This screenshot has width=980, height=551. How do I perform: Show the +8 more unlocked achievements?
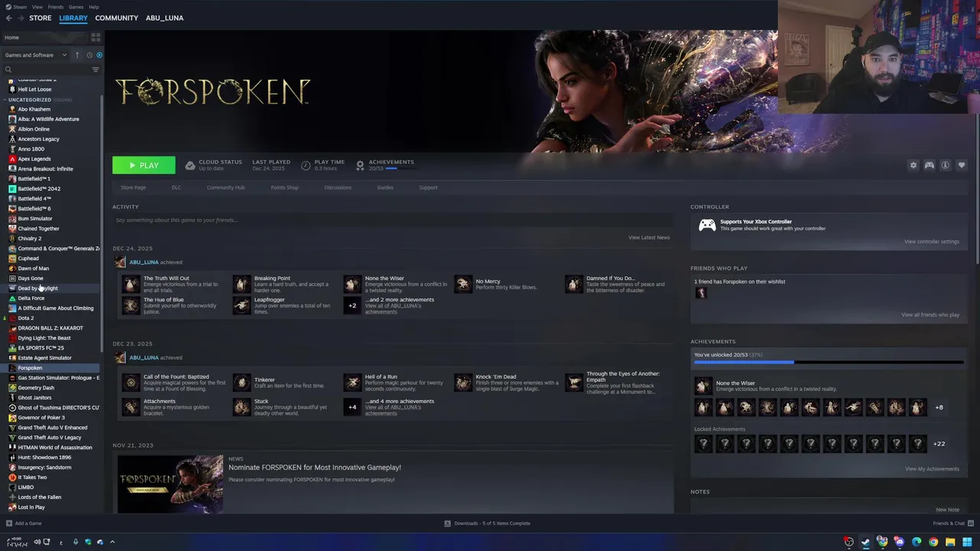939,407
